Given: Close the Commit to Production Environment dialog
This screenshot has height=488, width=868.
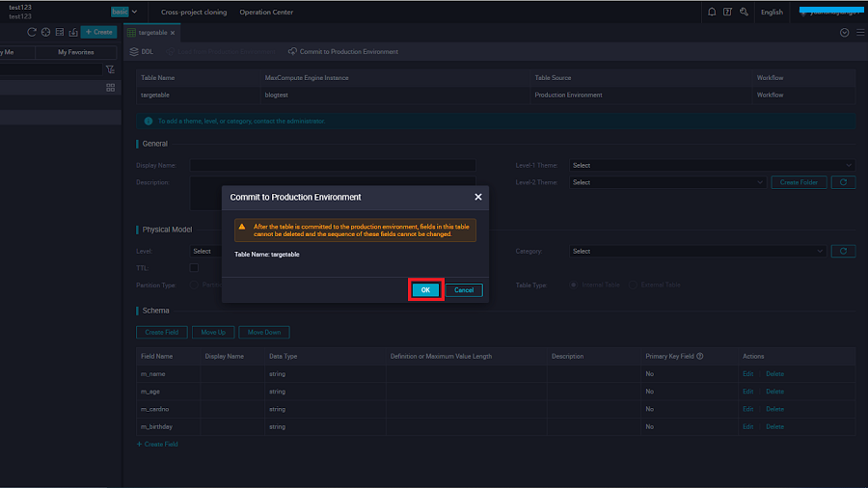Looking at the screenshot, I should tap(477, 197).
